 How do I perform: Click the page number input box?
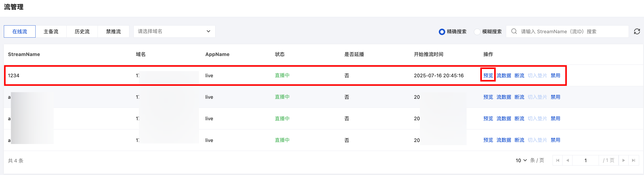pyautogui.click(x=586, y=160)
